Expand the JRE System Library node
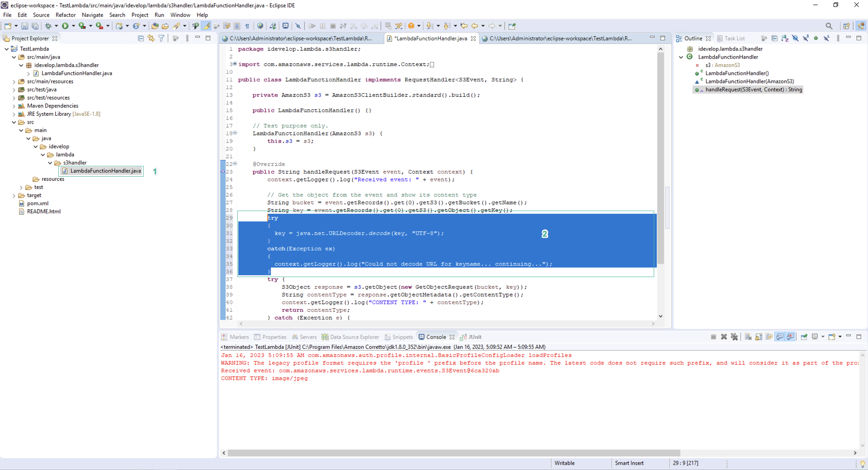 [14, 114]
